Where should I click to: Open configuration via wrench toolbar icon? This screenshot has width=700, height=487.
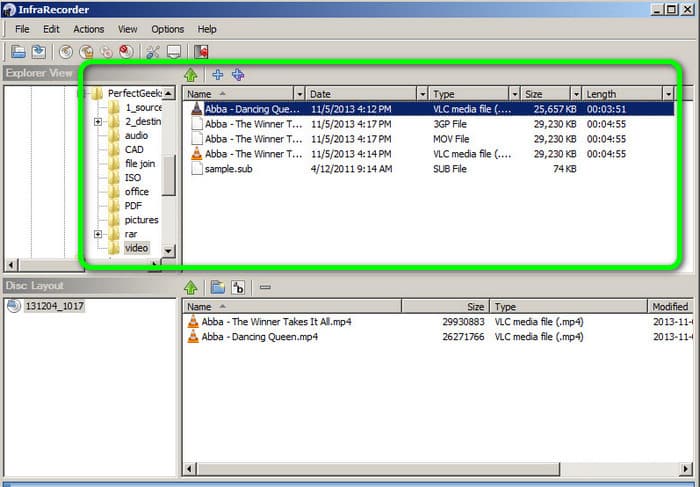point(153,52)
